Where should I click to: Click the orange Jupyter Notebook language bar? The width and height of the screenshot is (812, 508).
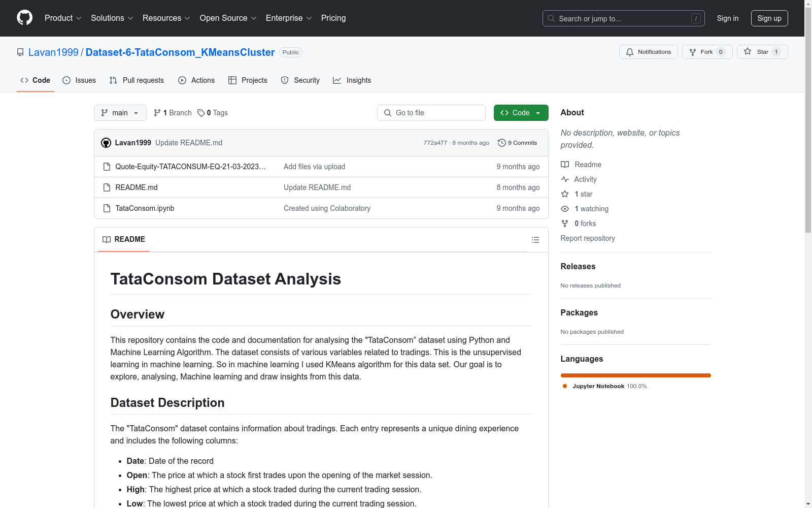coord(636,375)
